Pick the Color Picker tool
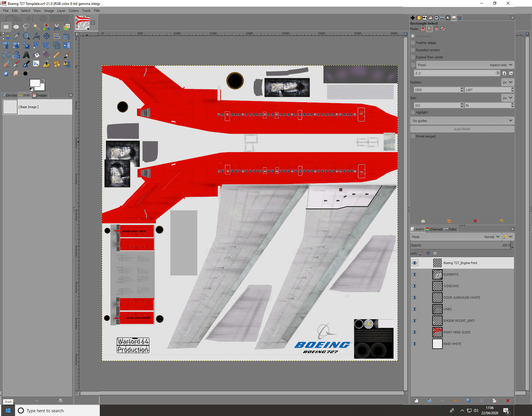The height and width of the screenshot is (416, 532). (x=16, y=36)
